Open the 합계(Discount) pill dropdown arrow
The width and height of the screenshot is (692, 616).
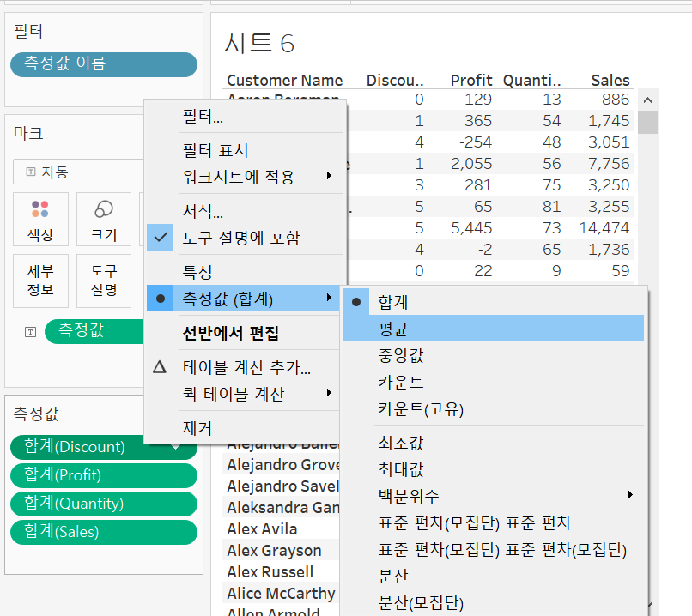coord(176,447)
